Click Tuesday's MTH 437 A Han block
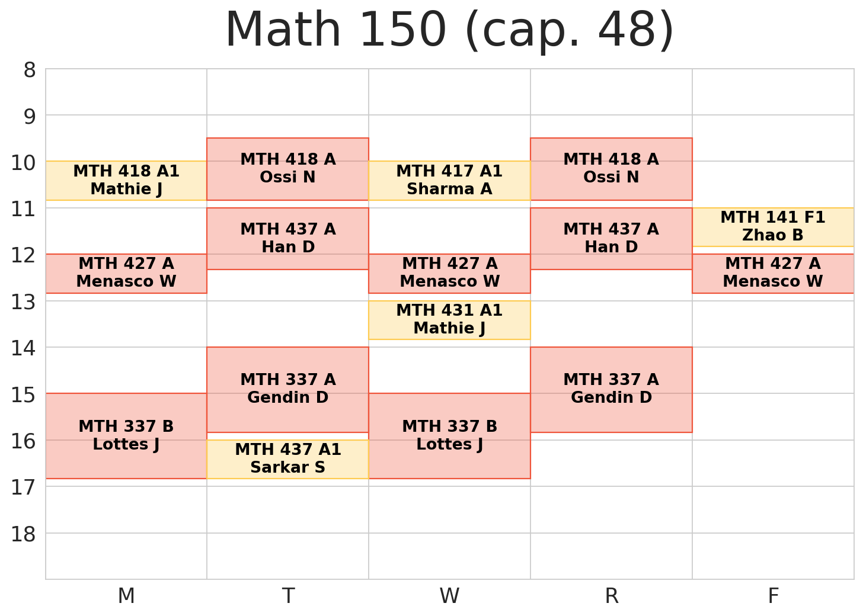Screen dimensions: 863x616 point(287,238)
